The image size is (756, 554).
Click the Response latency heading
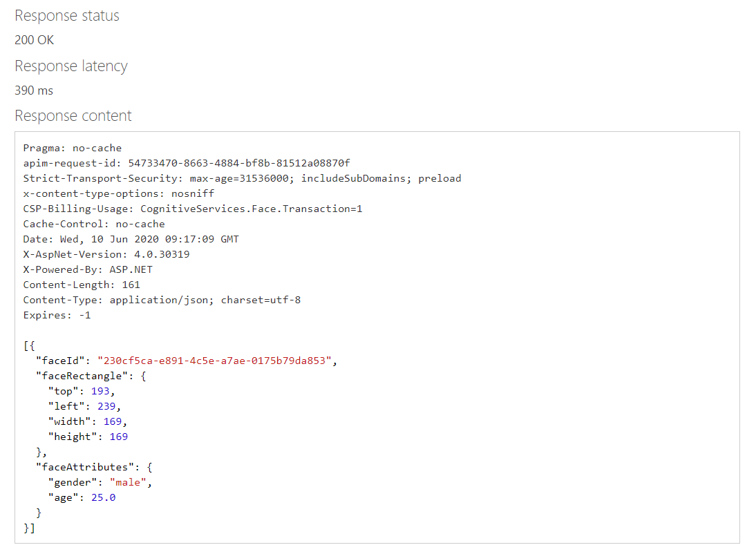click(x=70, y=66)
